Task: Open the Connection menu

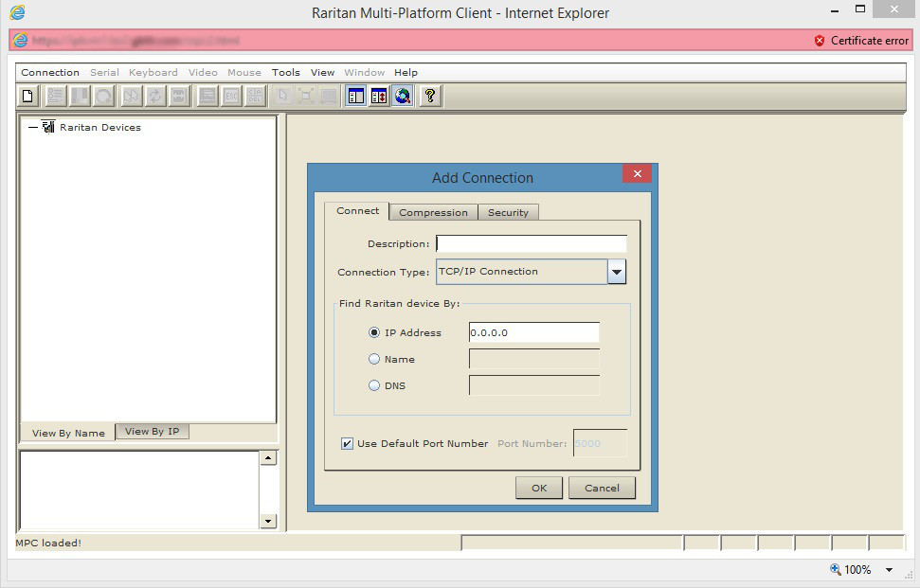Action: (50, 72)
